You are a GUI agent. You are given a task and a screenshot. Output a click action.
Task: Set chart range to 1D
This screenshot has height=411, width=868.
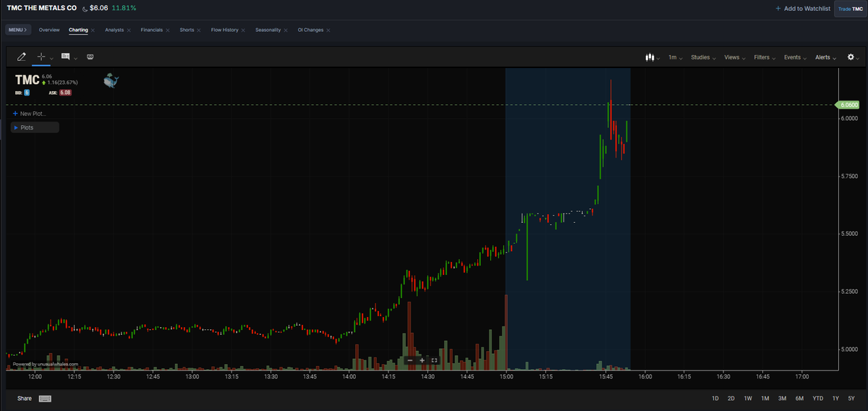(x=715, y=399)
